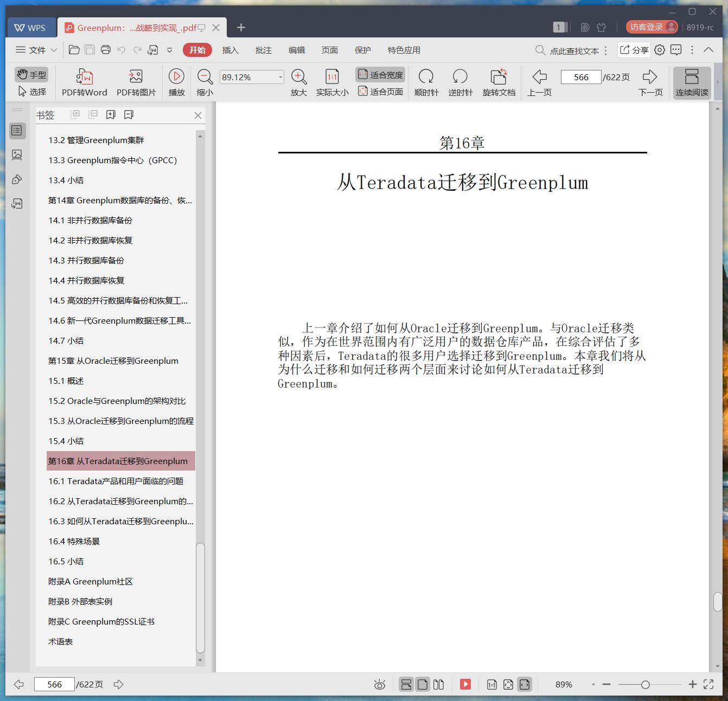Image resolution: width=728 pixels, height=701 pixels.
Task: Go to next page with 下一页
Action: [650, 82]
